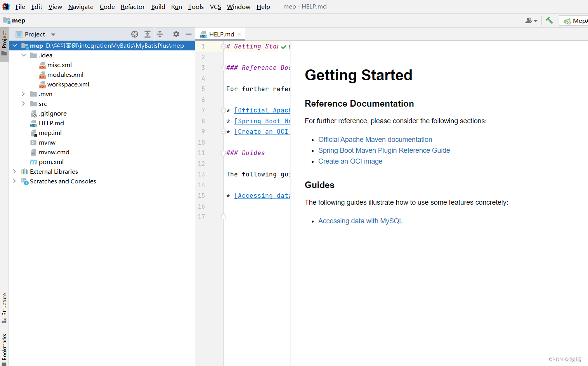The width and height of the screenshot is (588, 366).
Task: Click HELP.md markdown file icon in tree
Action: point(33,123)
